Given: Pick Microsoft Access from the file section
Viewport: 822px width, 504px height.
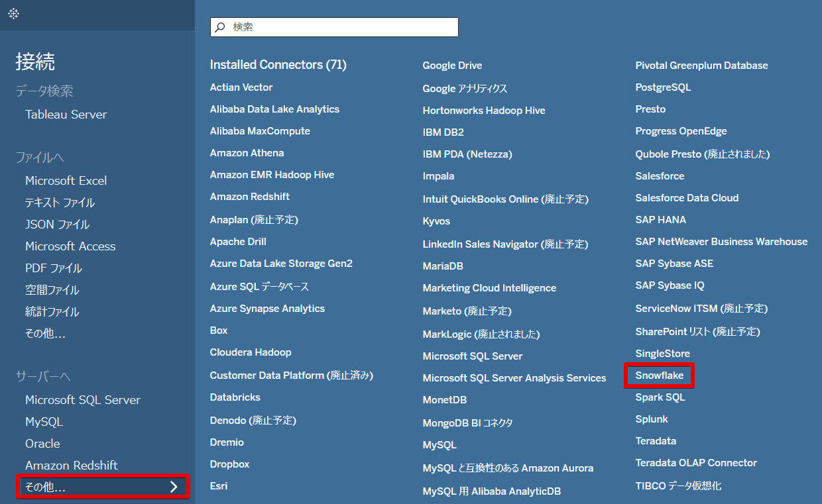Looking at the screenshot, I should pyautogui.click(x=70, y=246).
